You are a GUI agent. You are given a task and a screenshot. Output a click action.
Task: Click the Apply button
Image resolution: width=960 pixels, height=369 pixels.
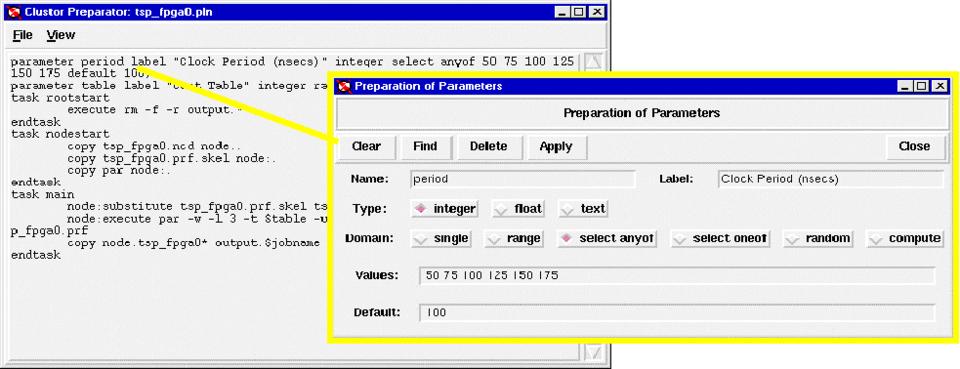click(x=556, y=146)
